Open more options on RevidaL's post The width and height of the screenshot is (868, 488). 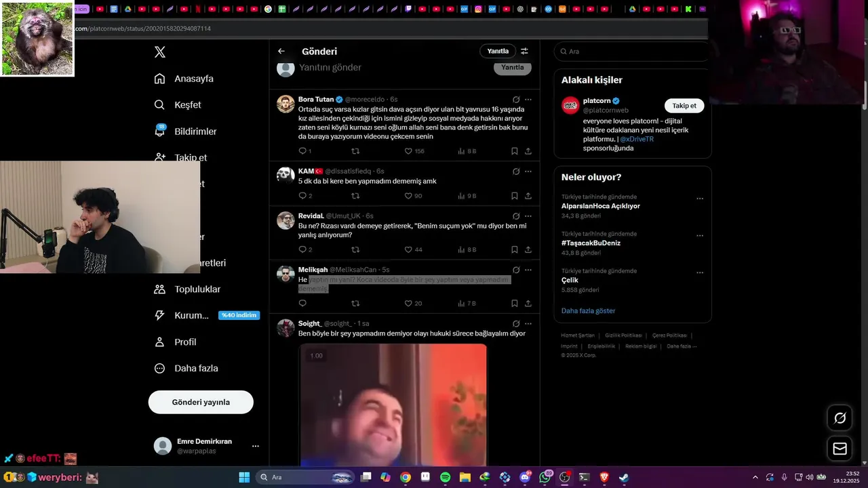[528, 216]
